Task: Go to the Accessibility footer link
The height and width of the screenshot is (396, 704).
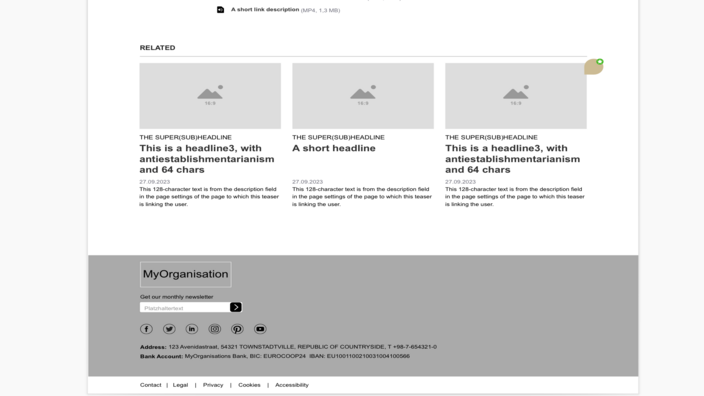Action: (x=292, y=385)
